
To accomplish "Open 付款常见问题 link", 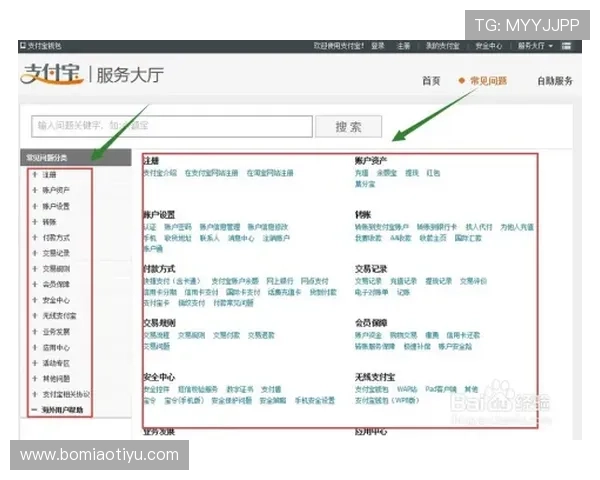I will pyautogui.click(x=233, y=303).
